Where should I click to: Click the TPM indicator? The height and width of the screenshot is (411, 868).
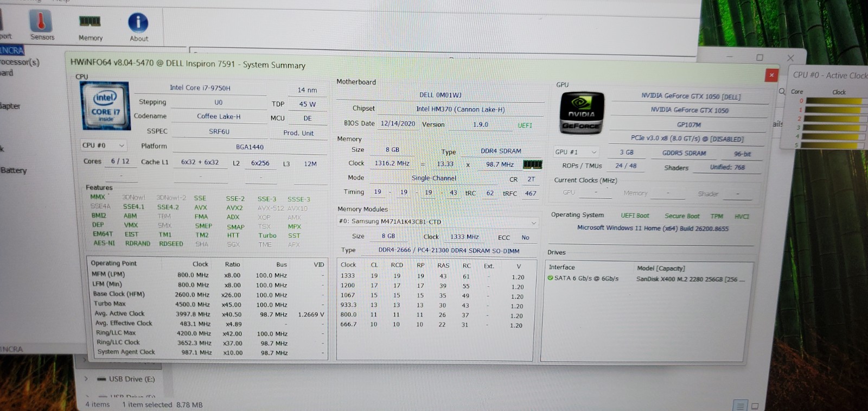pyautogui.click(x=717, y=216)
